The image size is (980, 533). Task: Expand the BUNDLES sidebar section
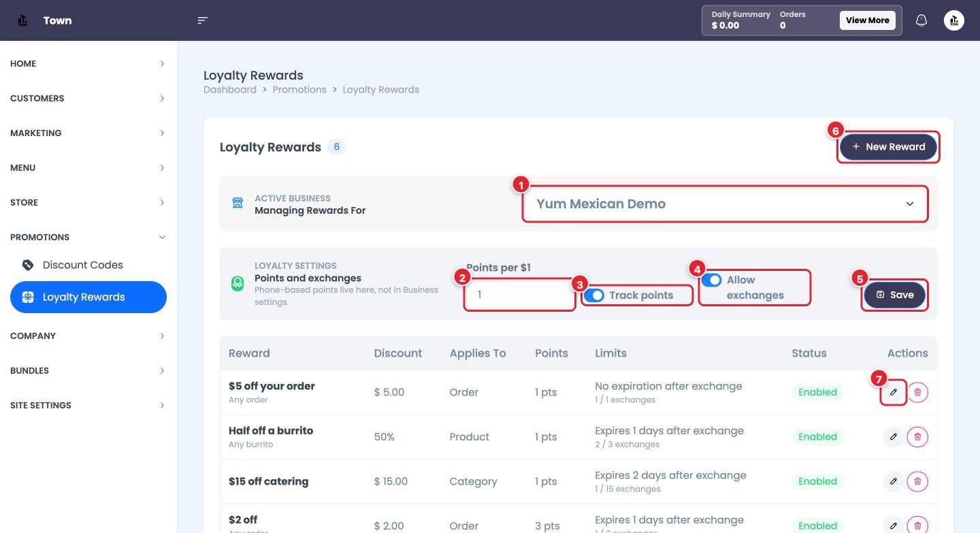[x=88, y=370]
